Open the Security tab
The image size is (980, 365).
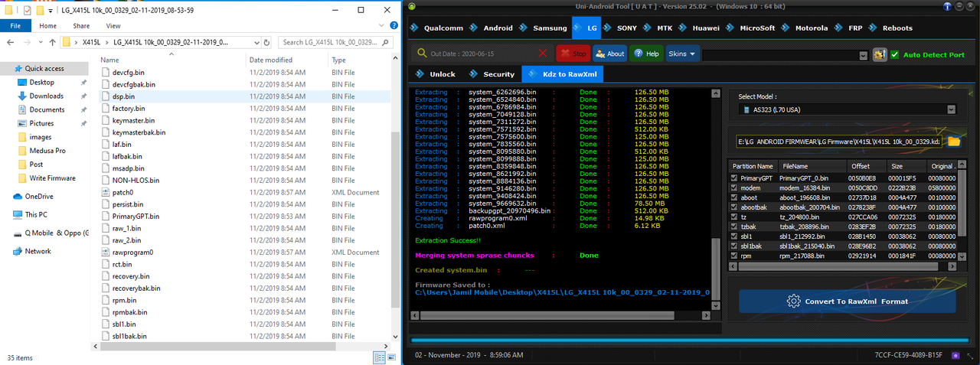[x=492, y=74]
